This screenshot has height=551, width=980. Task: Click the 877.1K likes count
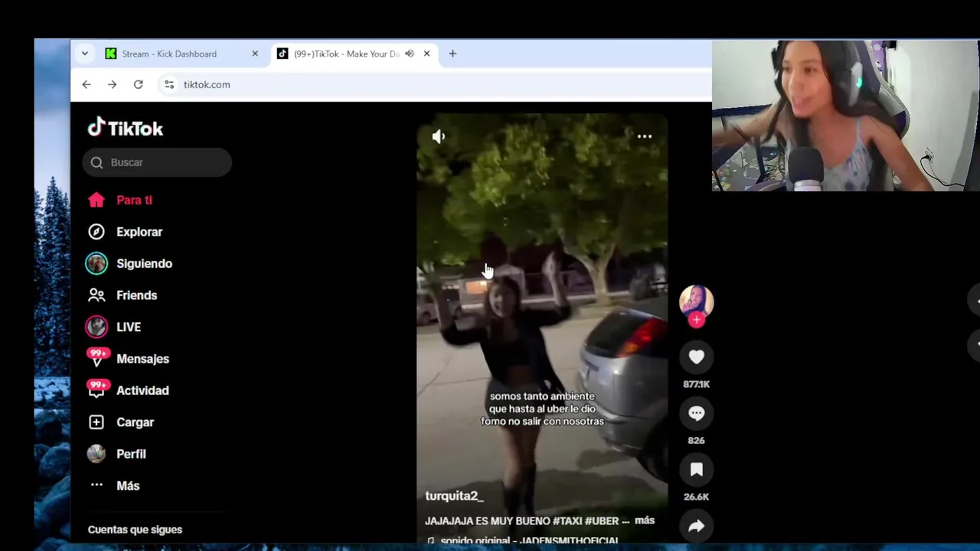[x=696, y=384]
